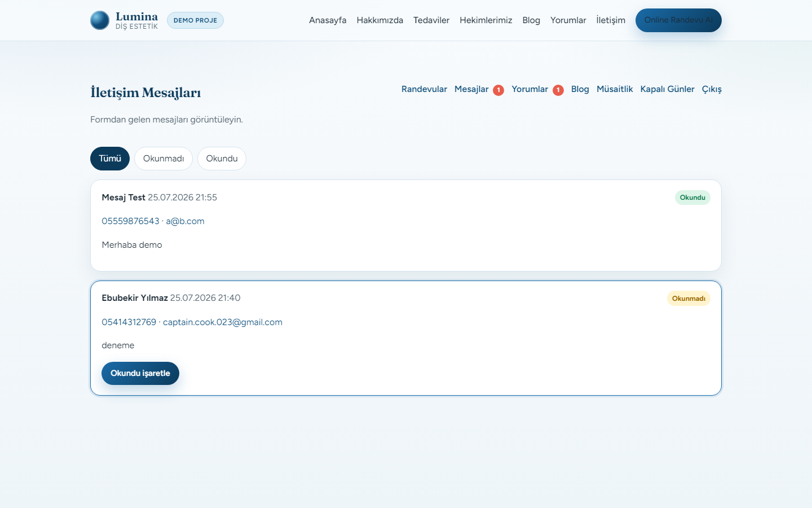
Task: Click the İletişim Mesajları heading
Action: click(x=145, y=93)
